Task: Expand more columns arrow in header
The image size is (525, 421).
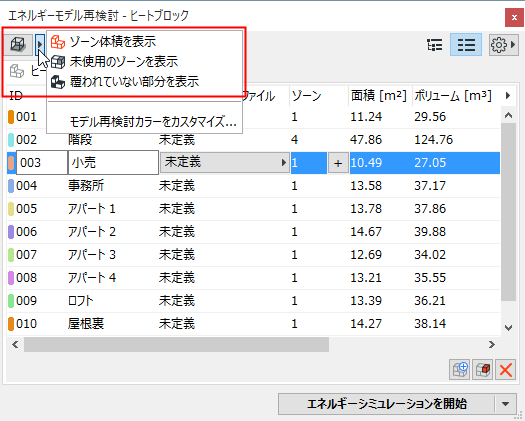Action: click(x=508, y=96)
